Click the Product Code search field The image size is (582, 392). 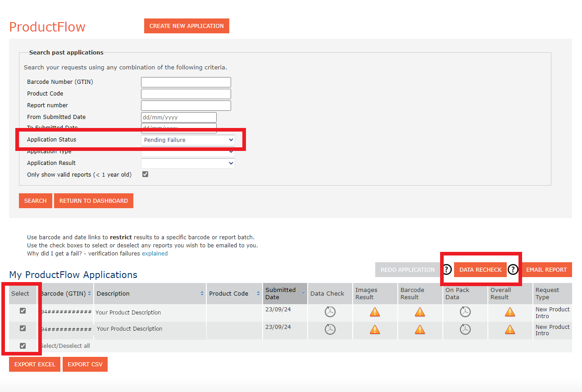click(x=186, y=94)
